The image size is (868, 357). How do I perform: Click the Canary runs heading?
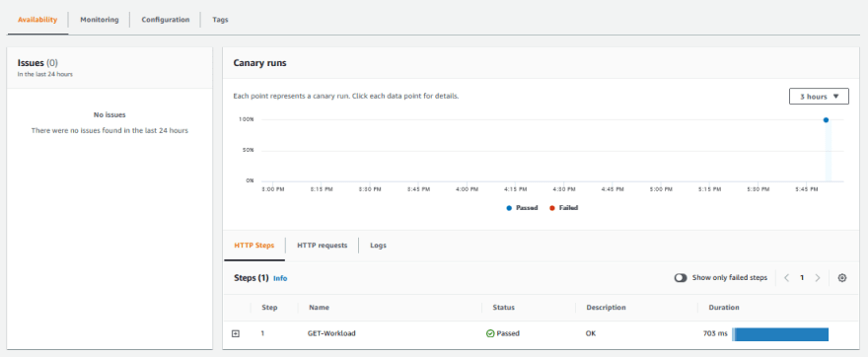tap(260, 63)
